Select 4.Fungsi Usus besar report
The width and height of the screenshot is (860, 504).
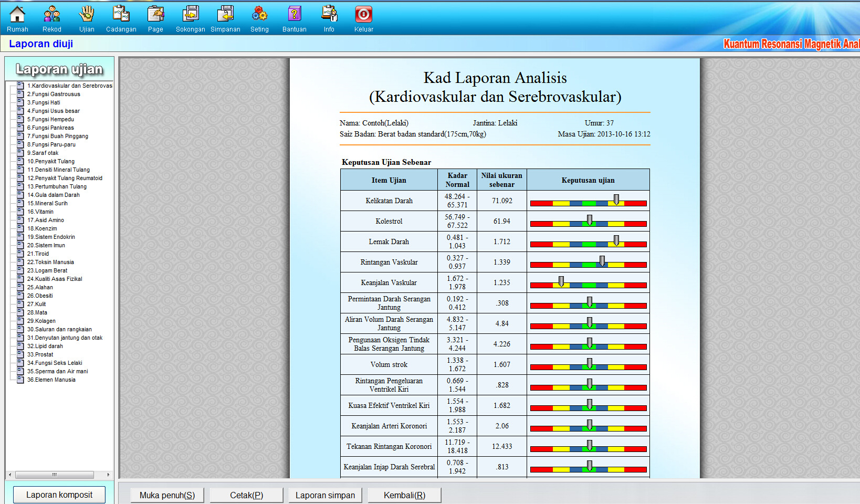54,111
